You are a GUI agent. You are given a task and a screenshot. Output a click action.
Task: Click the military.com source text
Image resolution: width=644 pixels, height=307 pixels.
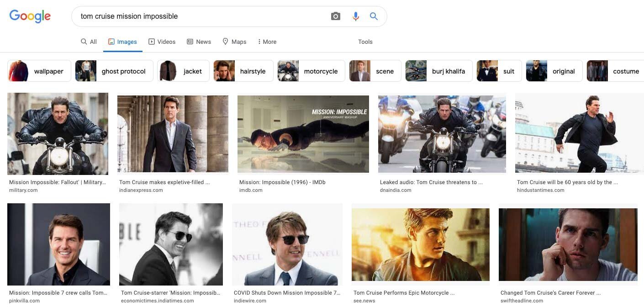[x=23, y=190]
